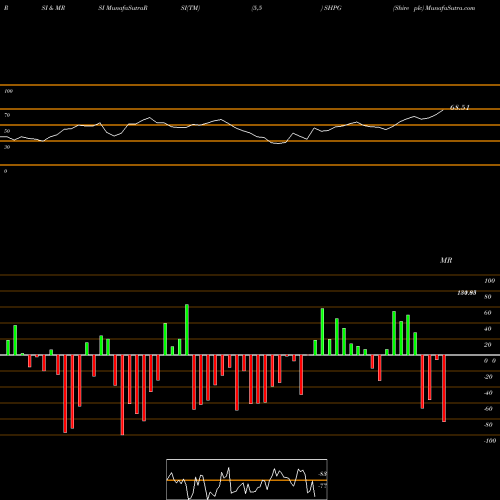Click the '0 0' zero label on MR axis
The image size is (500, 500).
[x=490, y=361]
